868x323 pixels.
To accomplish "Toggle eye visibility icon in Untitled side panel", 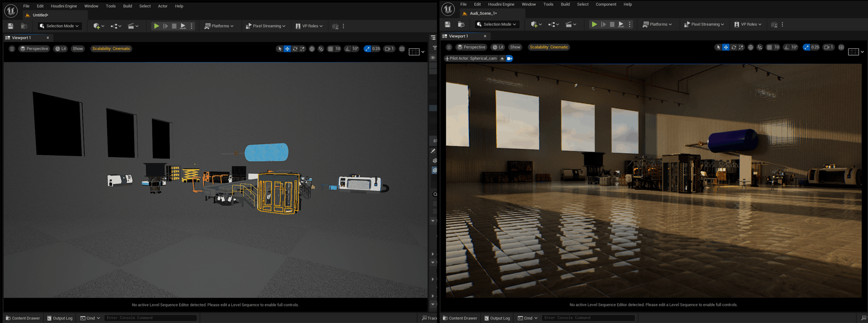I will click(x=433, y=58).
